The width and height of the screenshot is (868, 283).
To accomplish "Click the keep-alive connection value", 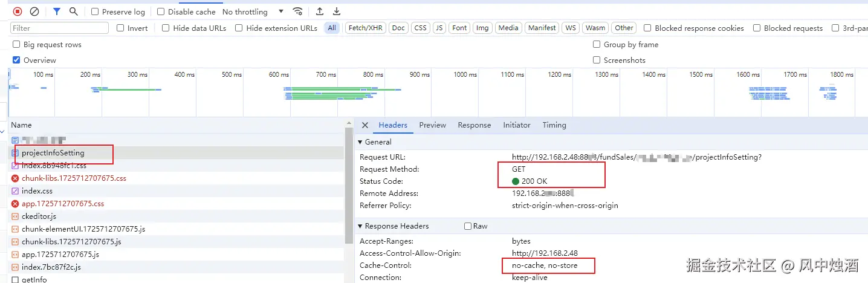I will [x=530, y=278].
